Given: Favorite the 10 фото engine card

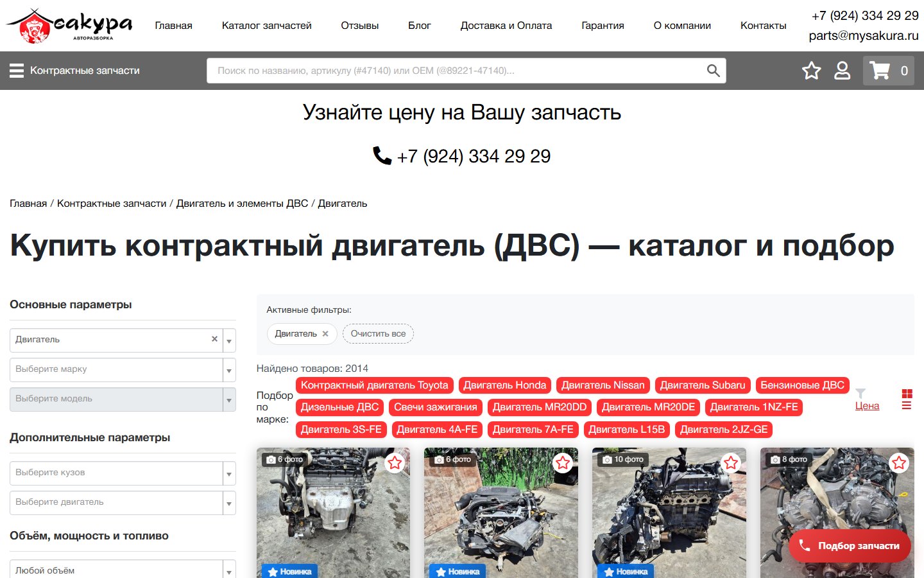Looking at the screenshot, I should (731, 462).
